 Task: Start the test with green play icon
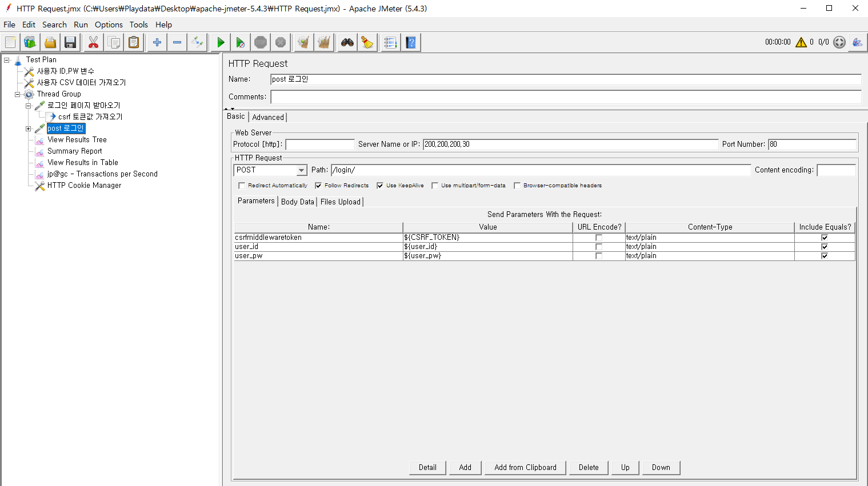click(221, 42)
